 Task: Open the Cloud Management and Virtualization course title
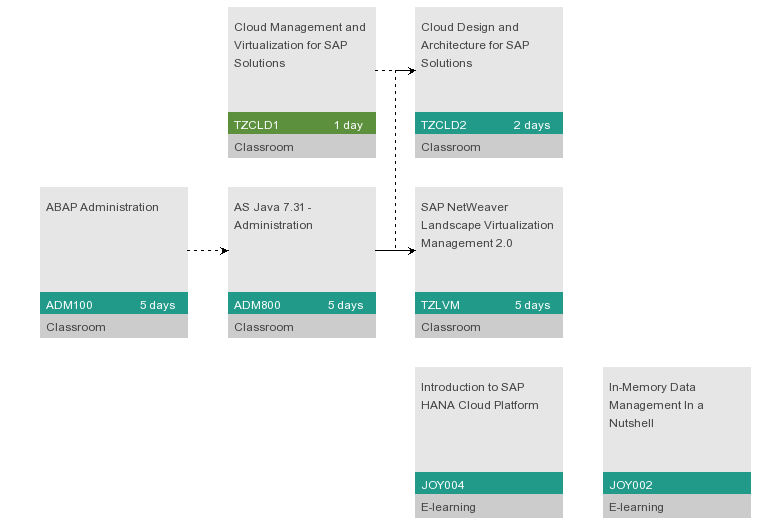[x=300, y=45]
